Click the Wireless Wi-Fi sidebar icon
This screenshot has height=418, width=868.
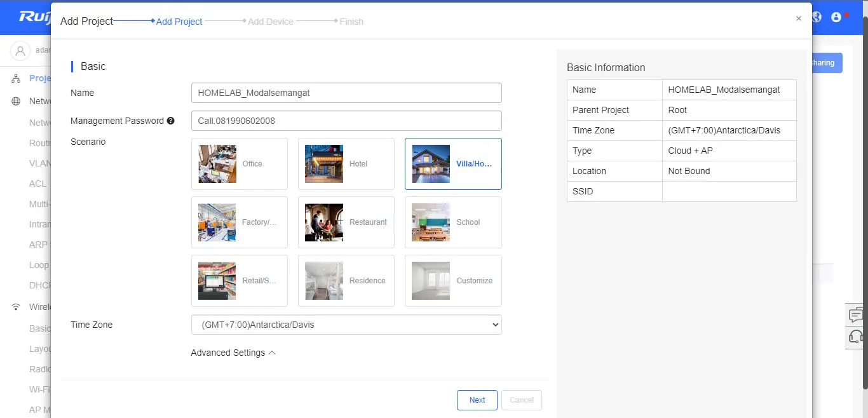16,307
